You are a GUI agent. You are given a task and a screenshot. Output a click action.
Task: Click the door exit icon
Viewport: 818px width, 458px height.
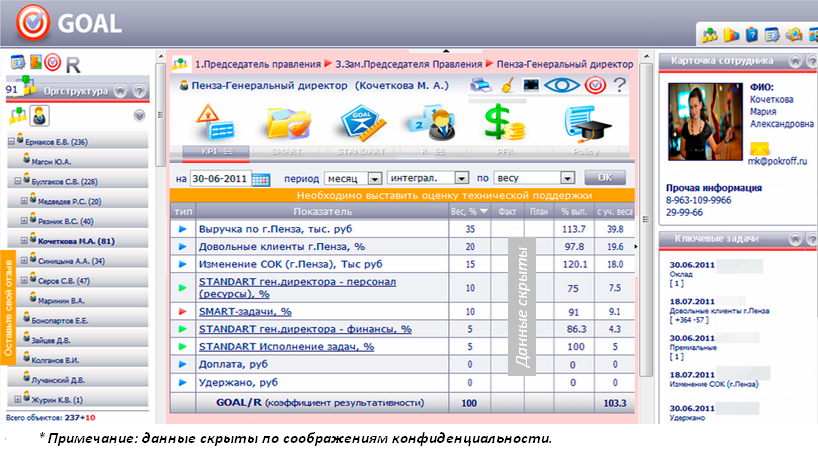click(x=35, y=62)
